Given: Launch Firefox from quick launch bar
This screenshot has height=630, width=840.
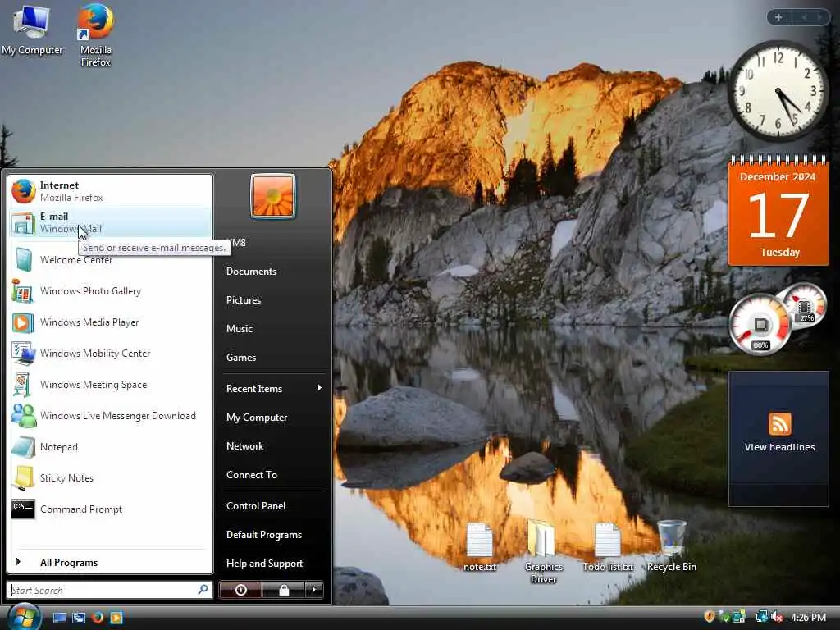Looking at the screenshot, I should click(98, 618).
